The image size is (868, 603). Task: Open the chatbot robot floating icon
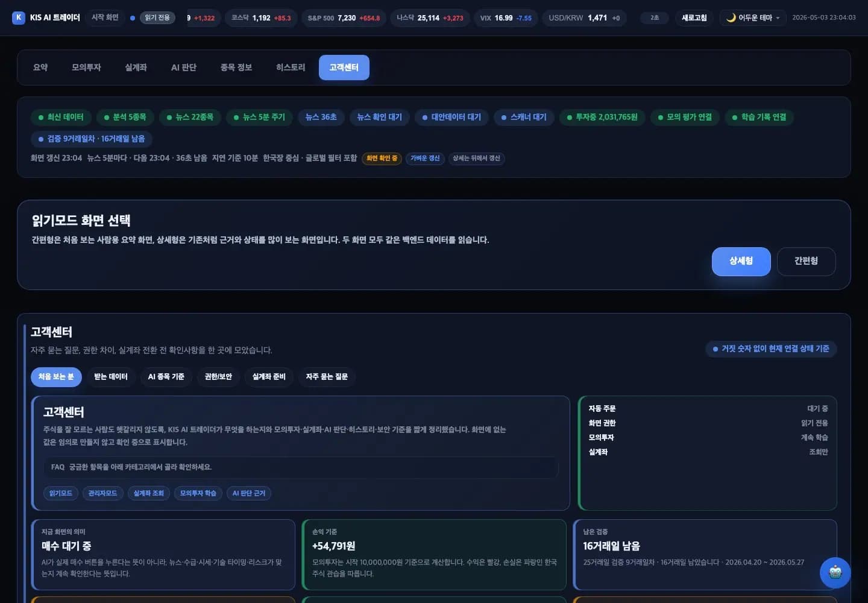[835, 572]
